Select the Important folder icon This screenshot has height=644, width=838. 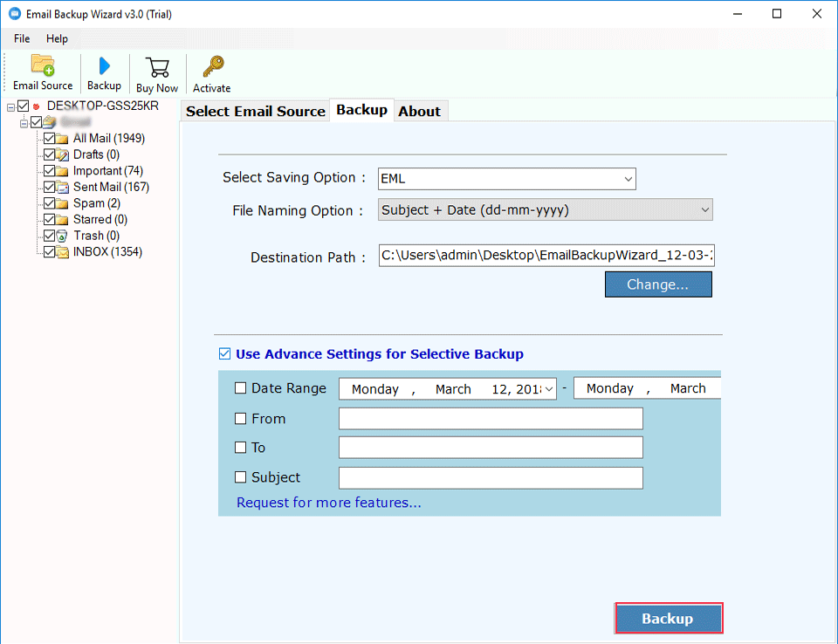tap(63, 171)
